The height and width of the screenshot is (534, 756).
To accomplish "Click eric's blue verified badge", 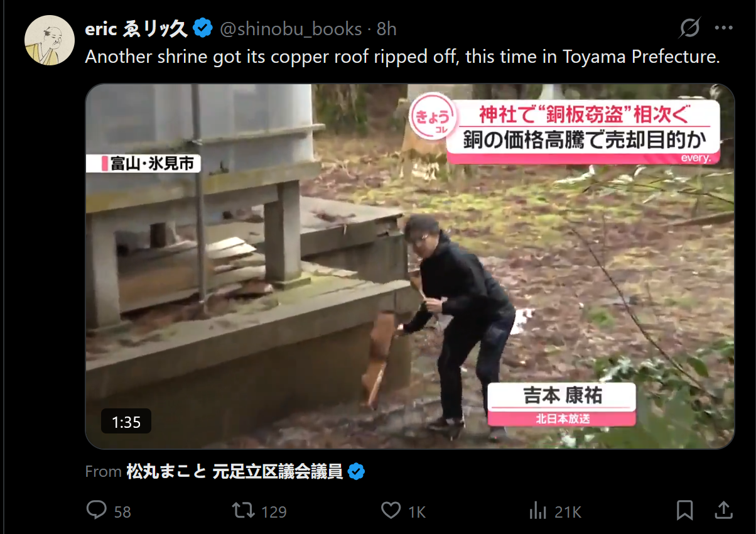I will point(202,28).
